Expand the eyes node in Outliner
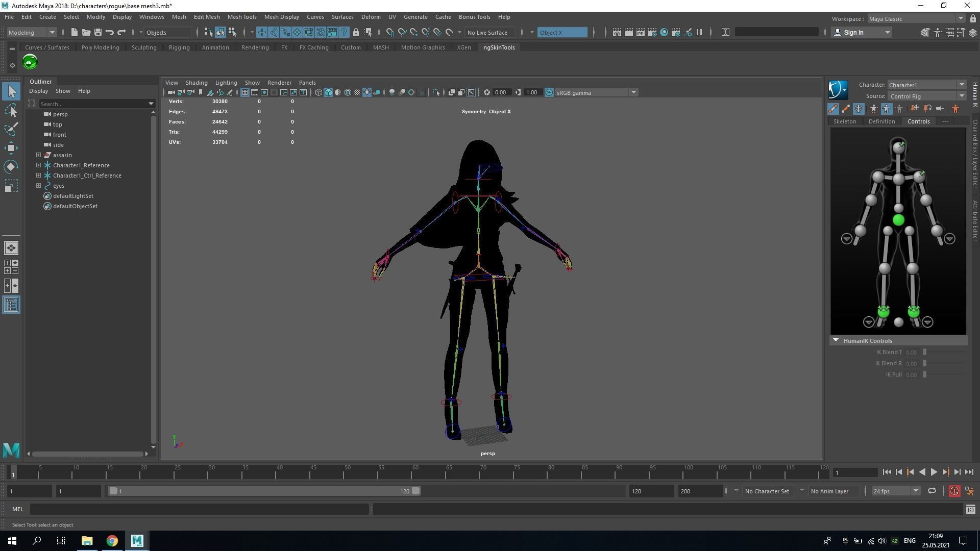This screenshot has width=980, height=551. point(38,186)
